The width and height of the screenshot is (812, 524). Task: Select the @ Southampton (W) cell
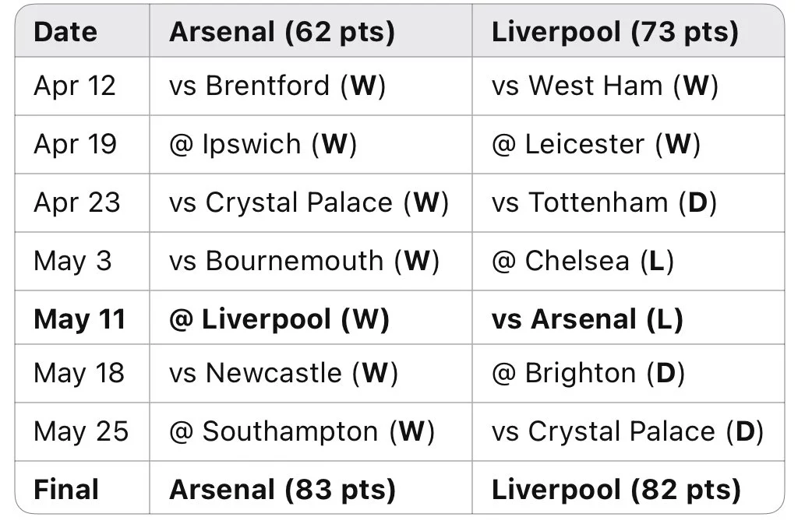[302, 431]
